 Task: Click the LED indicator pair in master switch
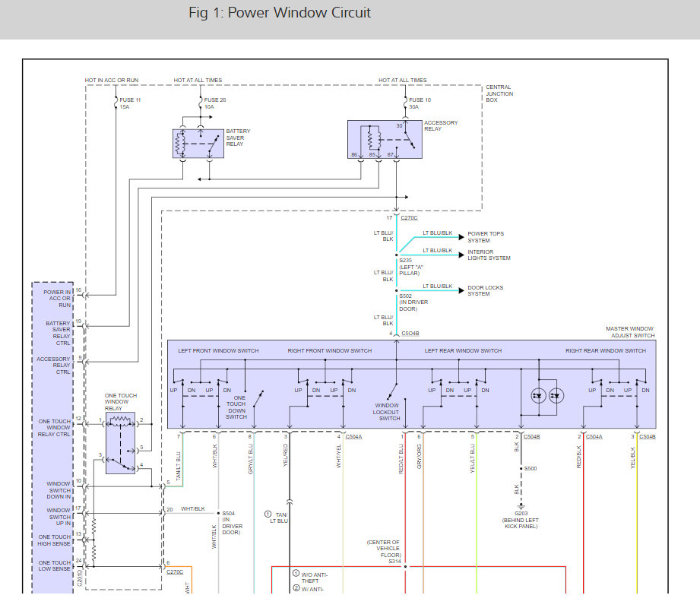pos(548,396)
